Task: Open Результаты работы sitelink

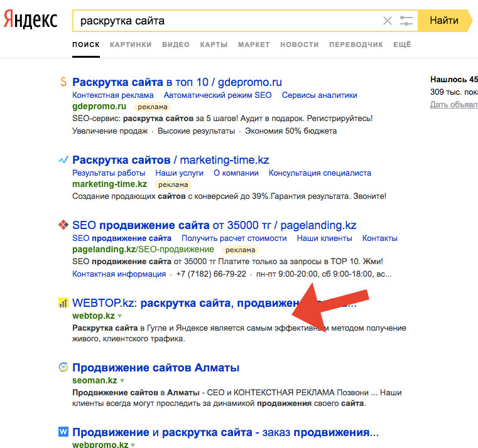Action: pos(109,173)
